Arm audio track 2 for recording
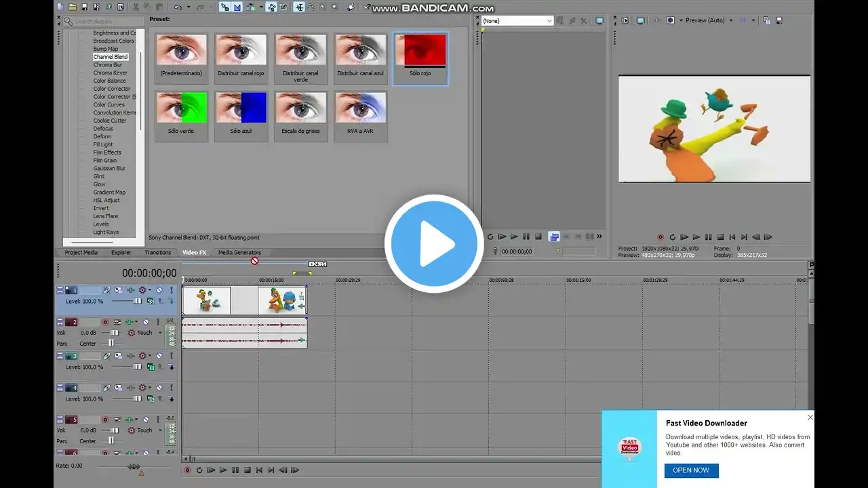 [x=105, y=322]
